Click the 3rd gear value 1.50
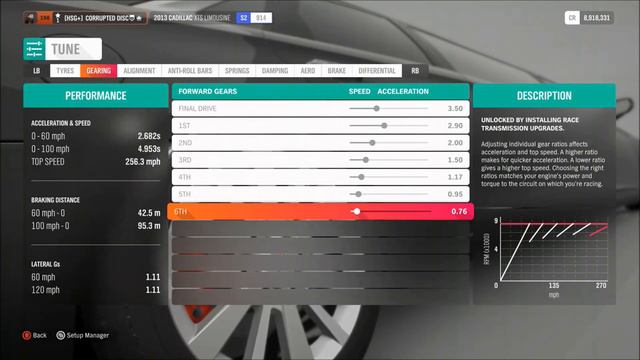 (x=455, y=160)
